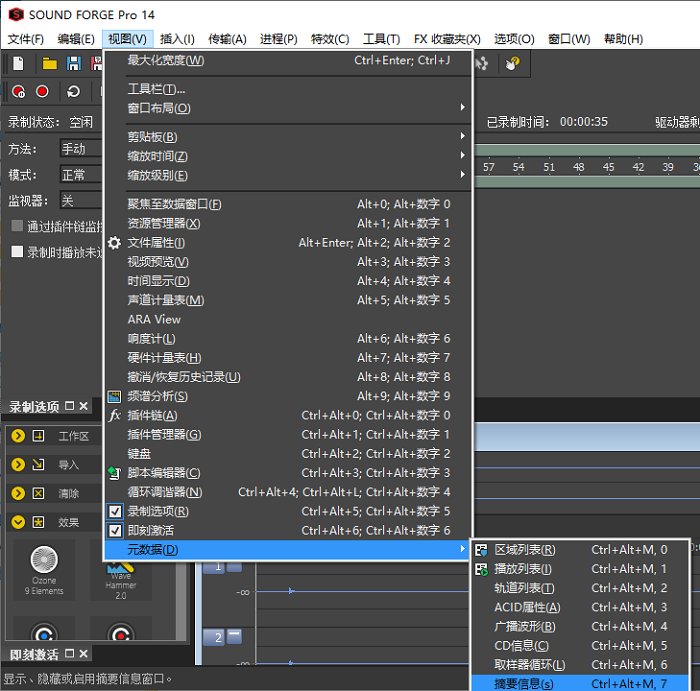
Task: Open the 方法 dropdown set to 手动
Action: point(81,149)
